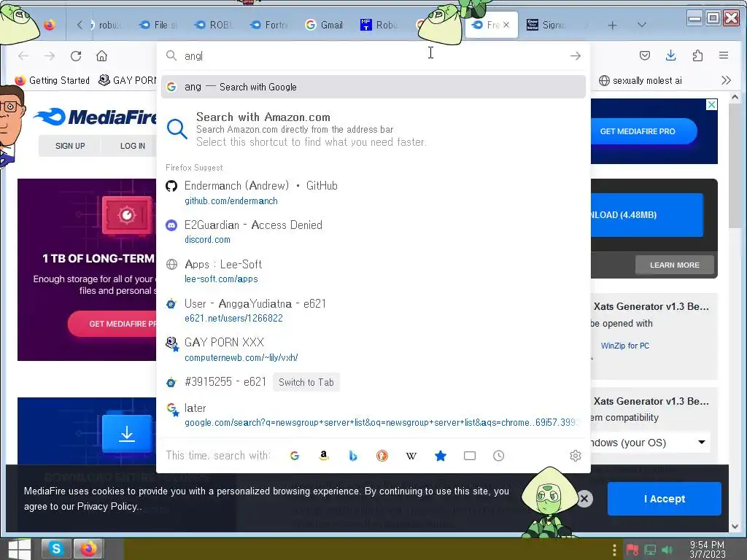Screen dimensions: 747x560
Task: Close the MediaFire ad with X
Action: pos(711,105)
